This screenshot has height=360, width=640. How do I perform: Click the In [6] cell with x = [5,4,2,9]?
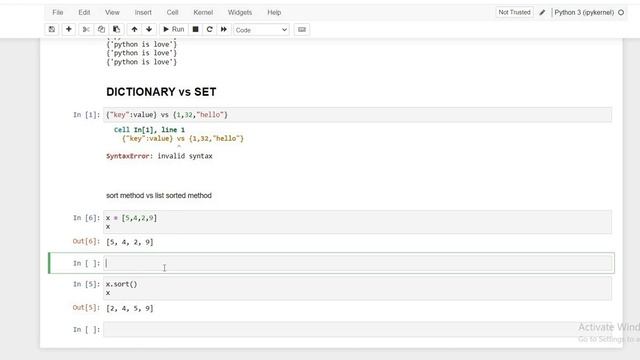(x=357, y=222)
